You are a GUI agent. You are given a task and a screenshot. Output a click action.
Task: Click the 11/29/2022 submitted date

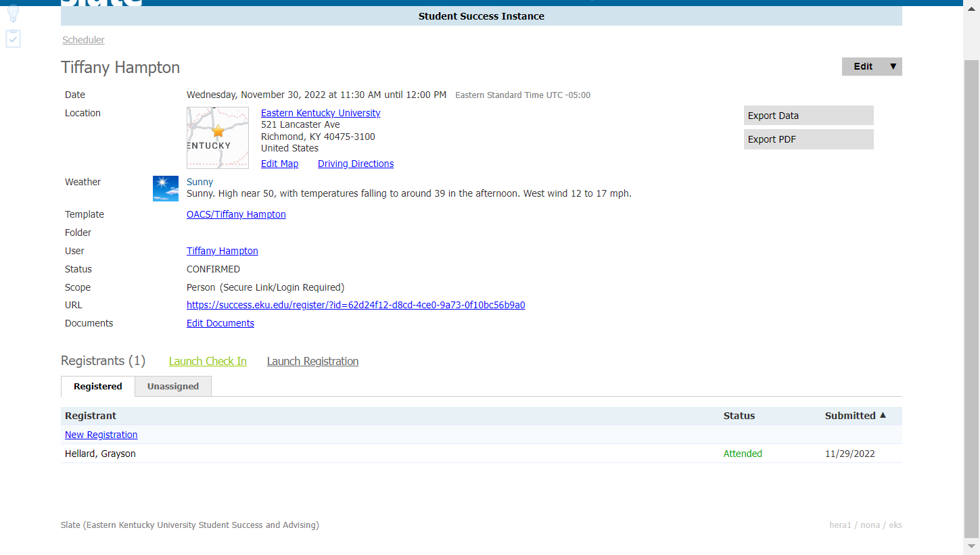pos(850,454)
